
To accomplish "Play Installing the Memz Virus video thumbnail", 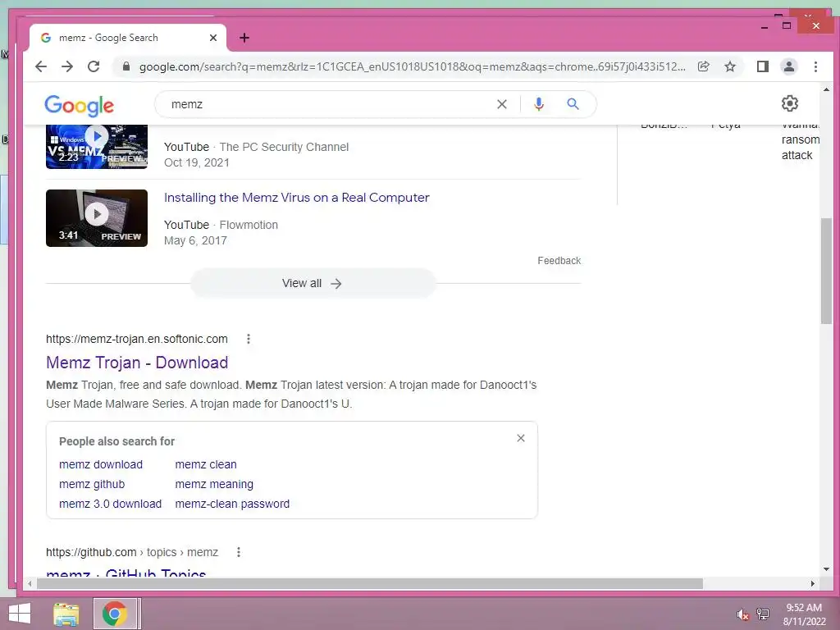I will pyautogui.click(x=97, y=218).
